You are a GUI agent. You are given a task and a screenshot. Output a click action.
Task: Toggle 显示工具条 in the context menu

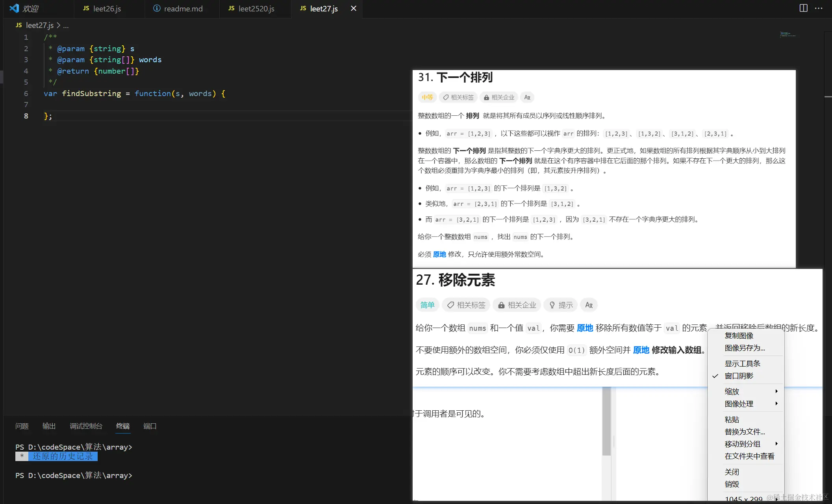[742, 363]
